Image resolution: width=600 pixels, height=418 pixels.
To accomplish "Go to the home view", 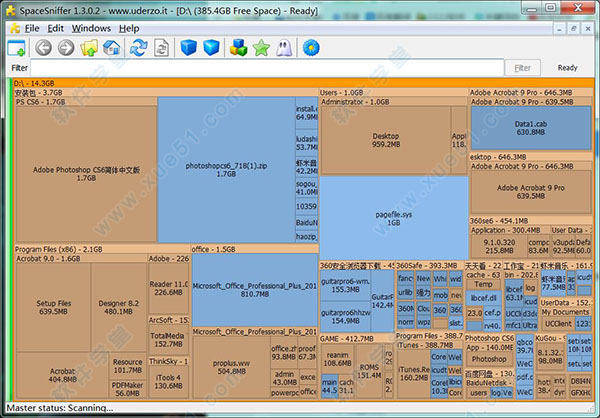I will [111, 48].
